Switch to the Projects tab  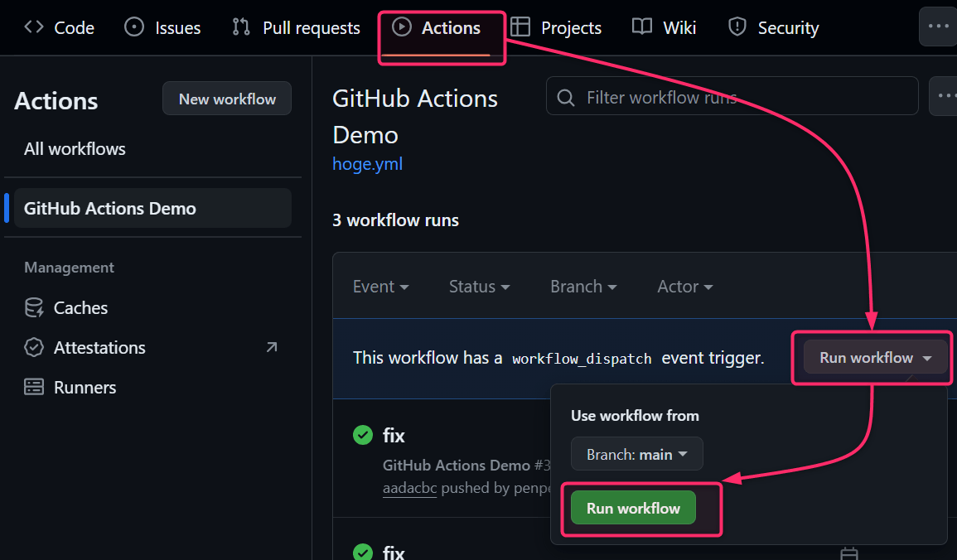(555, 27)
